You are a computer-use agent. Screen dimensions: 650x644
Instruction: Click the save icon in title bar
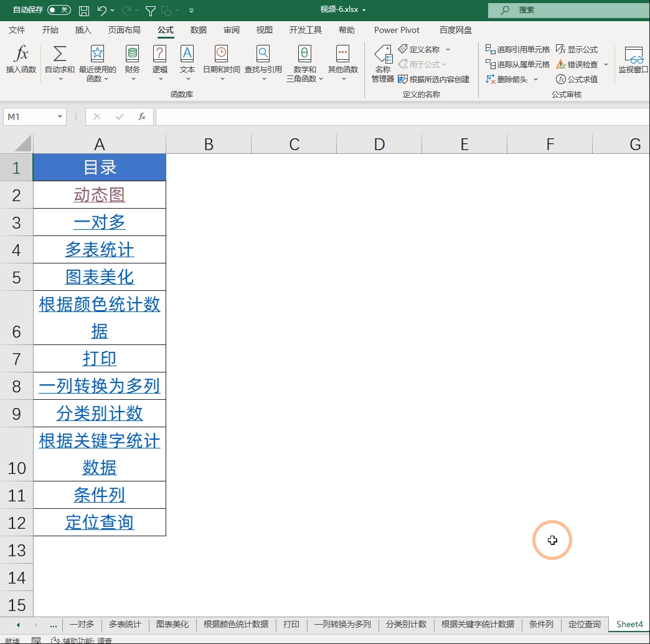(x=84, y=11)
